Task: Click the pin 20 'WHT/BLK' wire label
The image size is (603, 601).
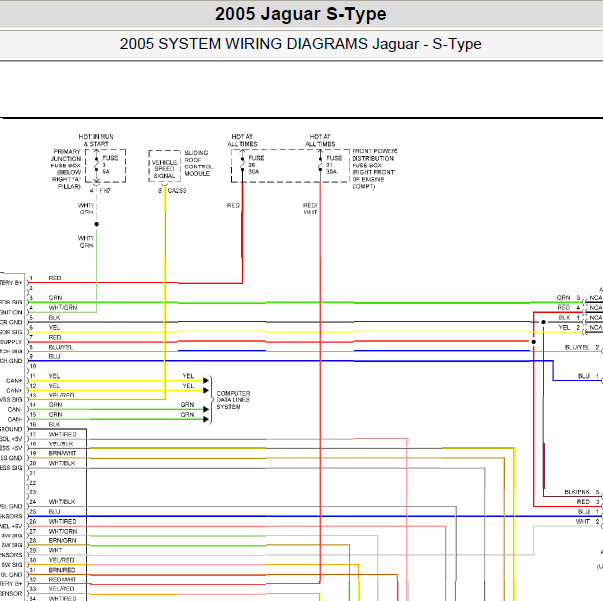Action: 62,463
